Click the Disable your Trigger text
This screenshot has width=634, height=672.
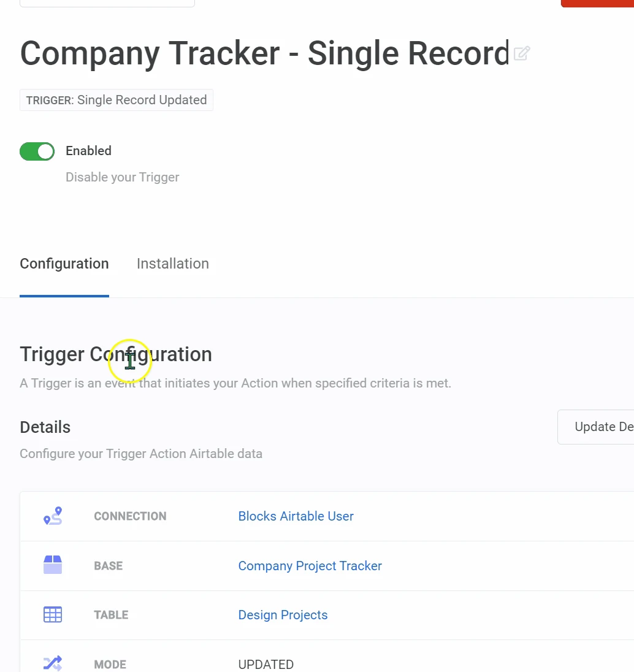click(x=123, y=177)
